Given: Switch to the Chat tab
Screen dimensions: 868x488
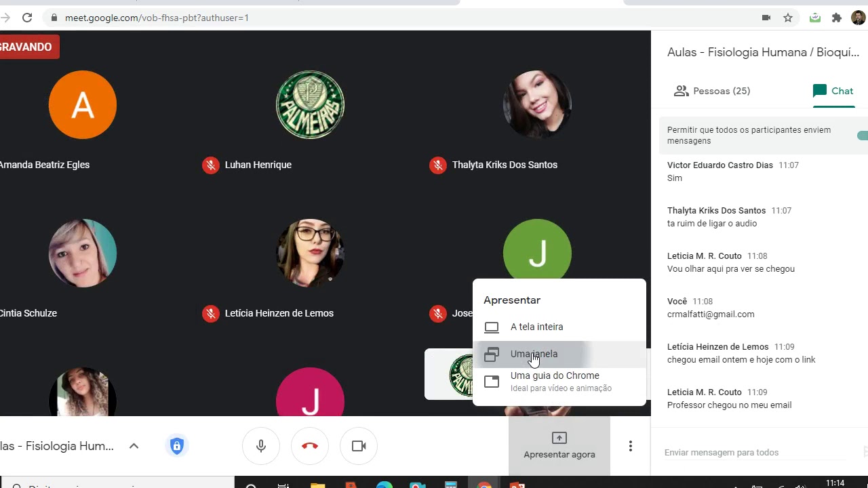Looking at the screenshot, I should [833, 91].
